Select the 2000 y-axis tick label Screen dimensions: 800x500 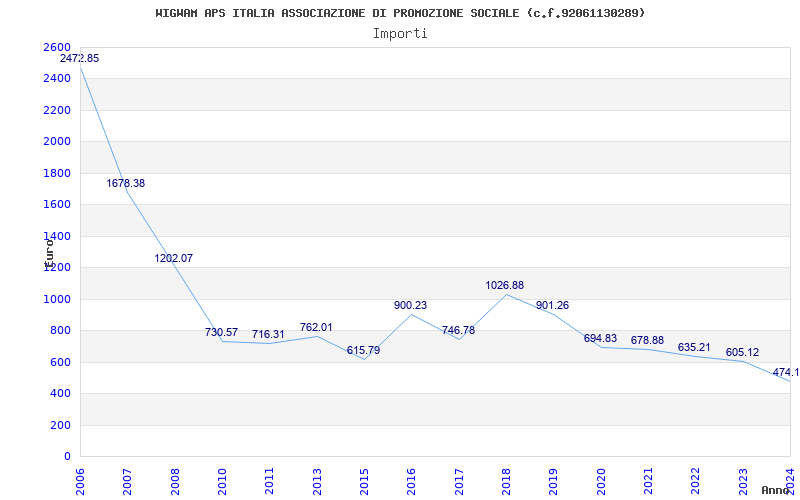pos(57,141)
